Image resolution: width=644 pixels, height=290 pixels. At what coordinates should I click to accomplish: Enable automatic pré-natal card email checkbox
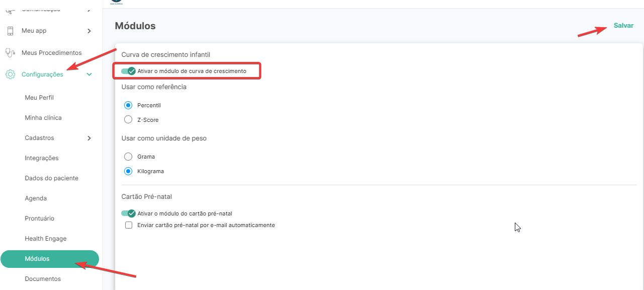point(129,225)
